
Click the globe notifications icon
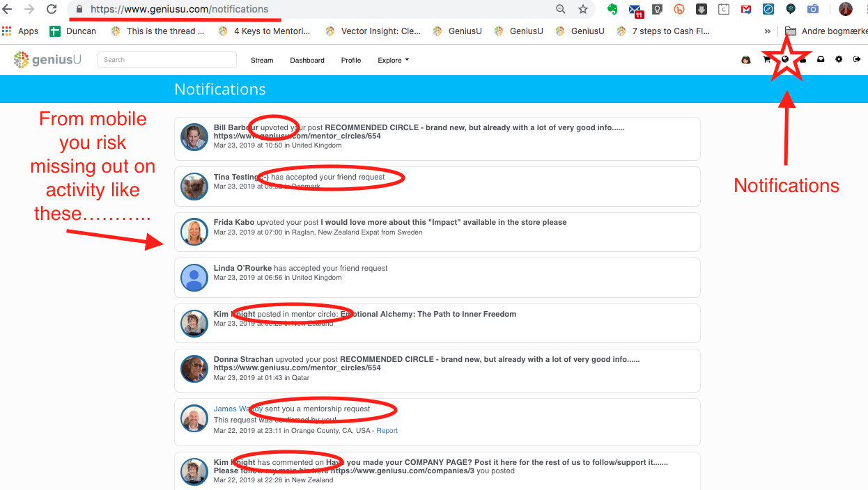coord(785,59)
